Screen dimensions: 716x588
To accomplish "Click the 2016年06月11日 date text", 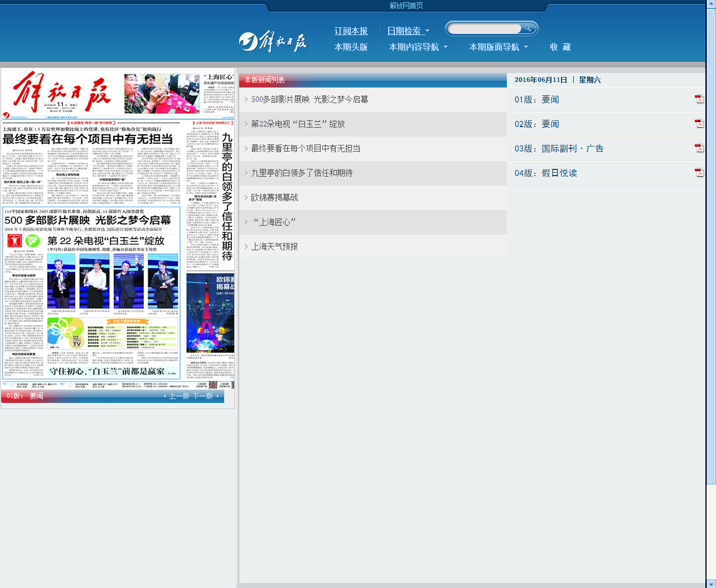I will click(540, 80).
